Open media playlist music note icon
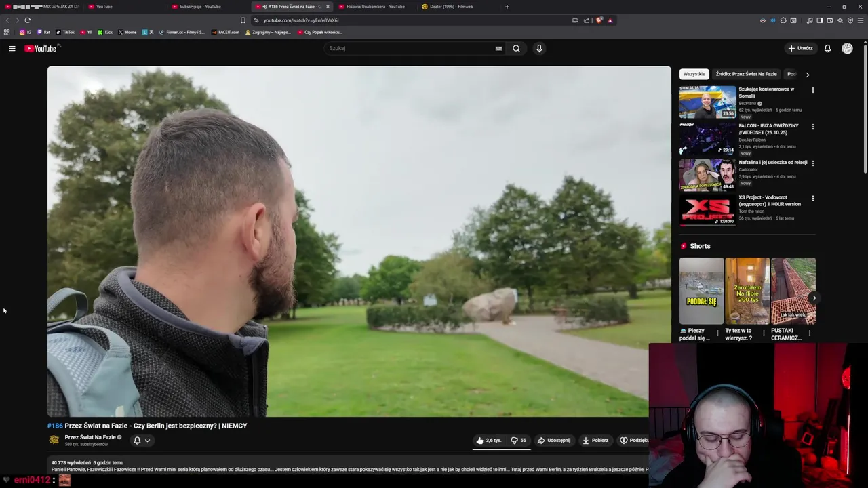 [x=810, y=20]
